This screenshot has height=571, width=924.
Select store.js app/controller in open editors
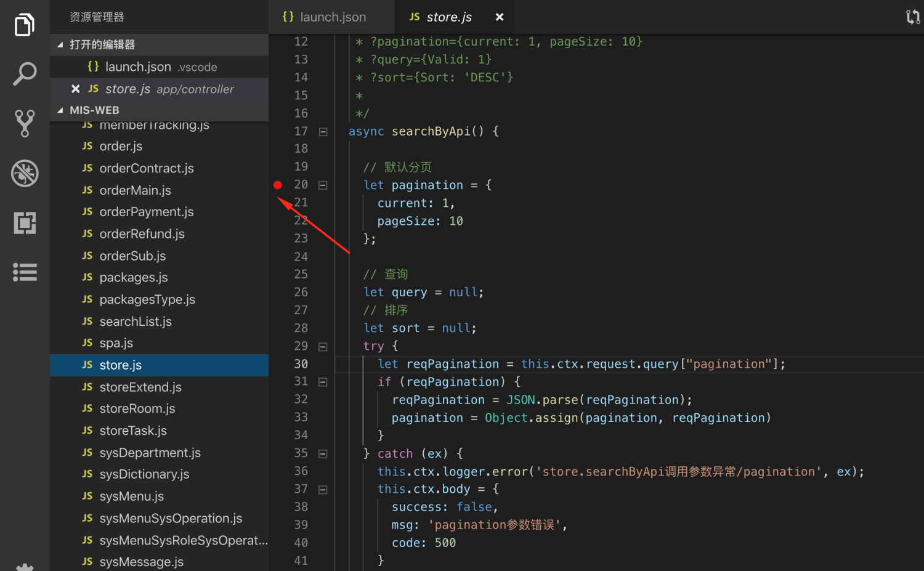[159, 89]
